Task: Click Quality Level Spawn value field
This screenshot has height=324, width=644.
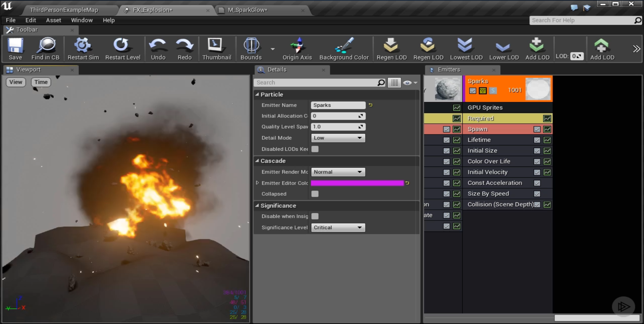Action: (338, 127)
